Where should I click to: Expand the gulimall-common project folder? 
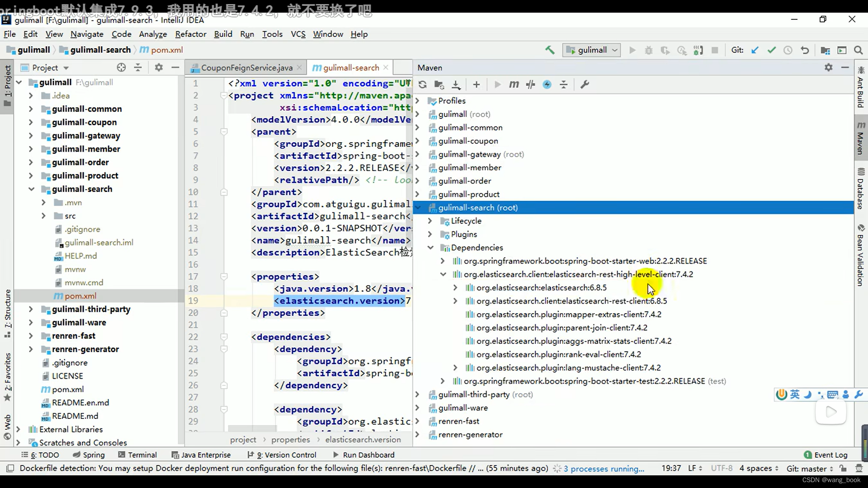pyautogui.click(x=31, y=109)
